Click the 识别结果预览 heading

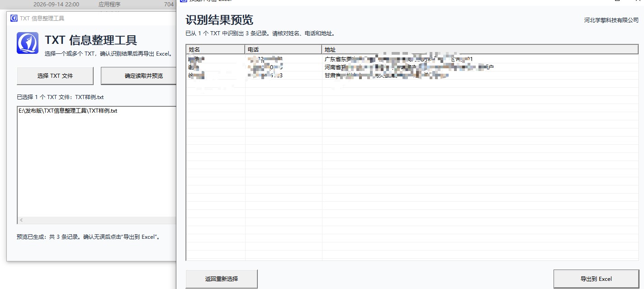point(219,20)
